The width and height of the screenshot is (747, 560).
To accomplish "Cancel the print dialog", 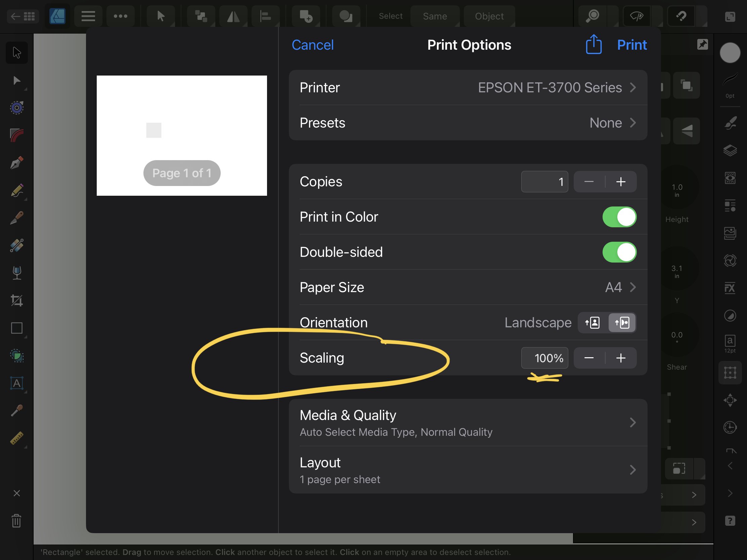I will 312,45.
